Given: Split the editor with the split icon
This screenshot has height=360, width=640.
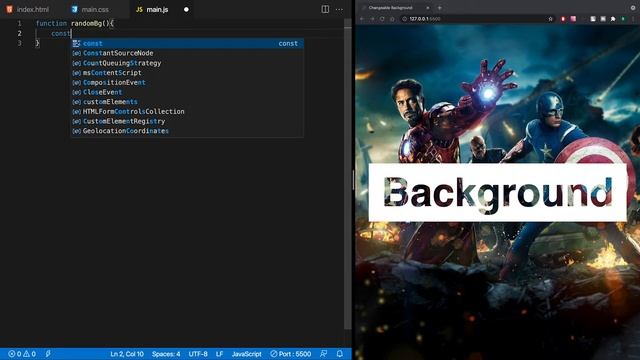Looking at the screenshot, I should click(325, 9).
